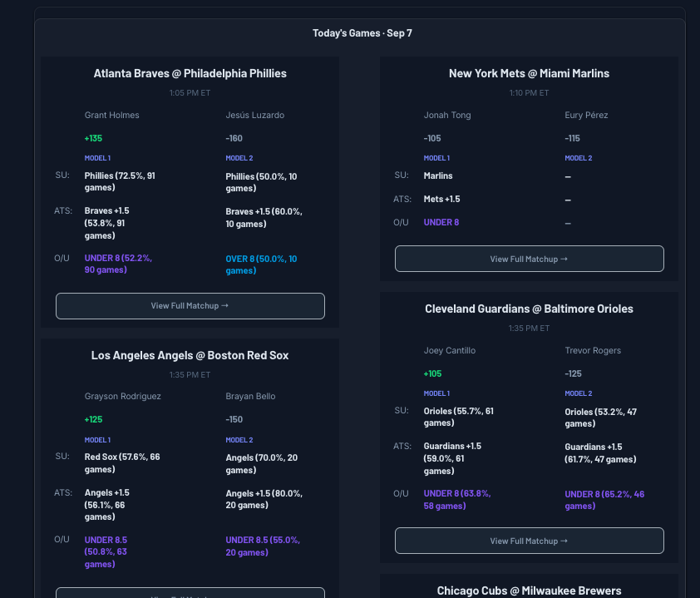Select the "UNDER 8.5 (55.0%, 20 games)" pick
Screen dimensions: 700x598
click(263, 546)
